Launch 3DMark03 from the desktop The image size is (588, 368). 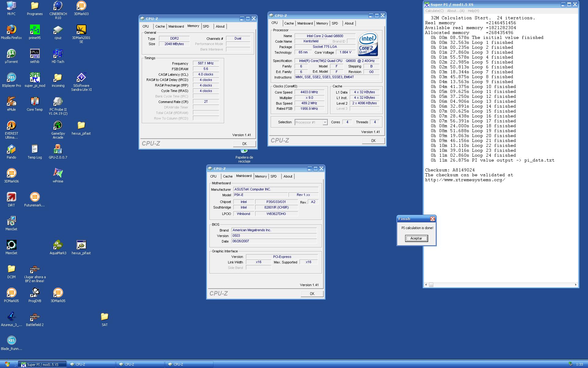81,6
